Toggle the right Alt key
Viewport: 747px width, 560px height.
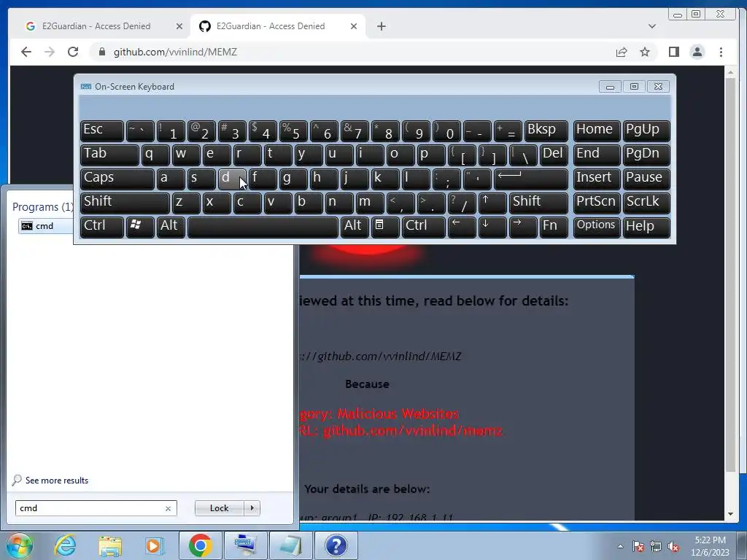click(x=354, y=227)
